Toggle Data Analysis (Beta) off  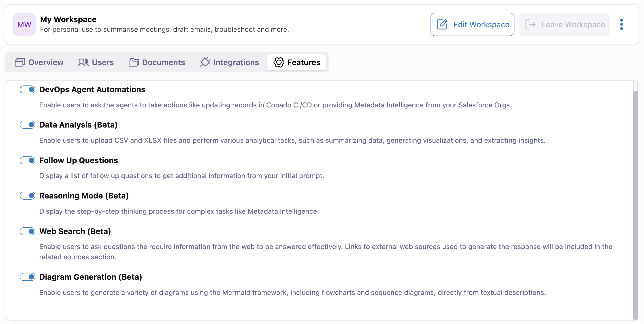pos(28,125)
